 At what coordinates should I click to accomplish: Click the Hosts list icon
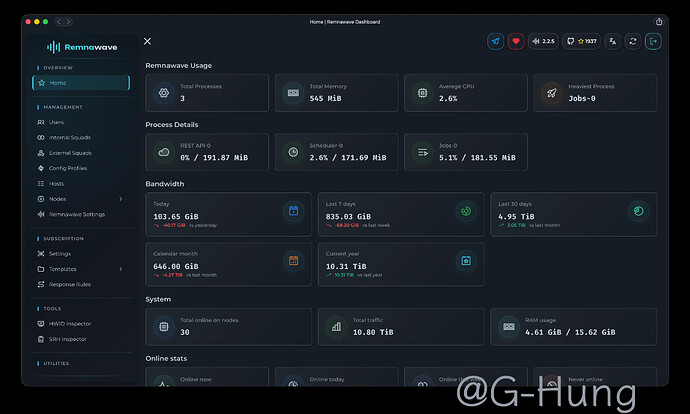point(41,183)
